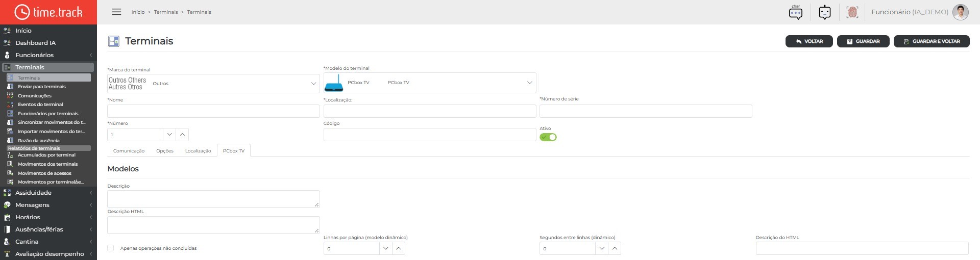Open Avaliação desempenho menu

(48, 254)
